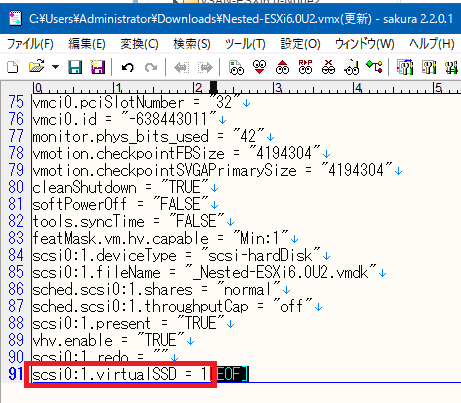461x403 pixels.
Task: Open the 検索(S) menu
Action: tap(192, 44)
